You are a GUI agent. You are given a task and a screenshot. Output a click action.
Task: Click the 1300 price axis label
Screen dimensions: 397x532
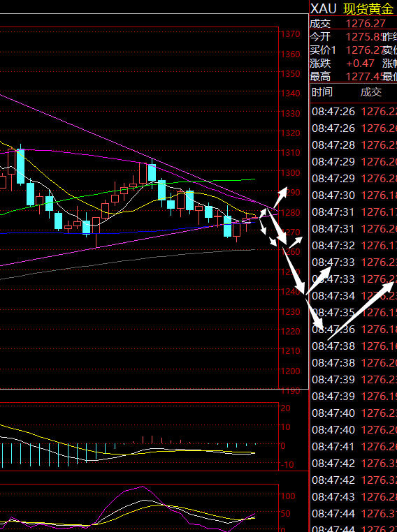click(290, 172)
